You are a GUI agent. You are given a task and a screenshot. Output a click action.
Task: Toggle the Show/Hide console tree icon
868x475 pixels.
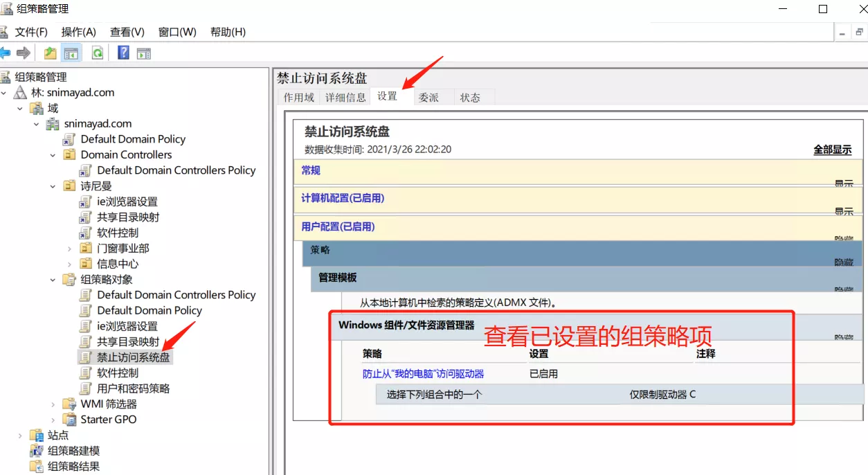click(x=71, y=53)
